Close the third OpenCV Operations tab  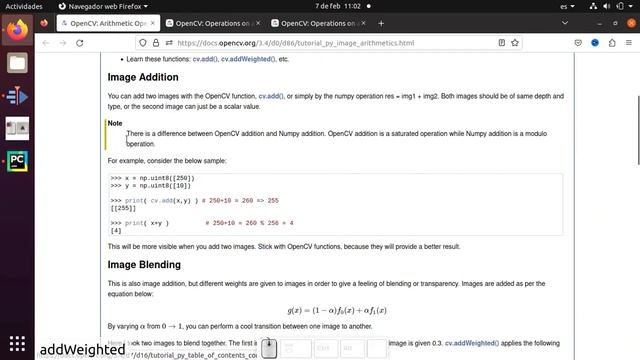(x=363, y=23)
